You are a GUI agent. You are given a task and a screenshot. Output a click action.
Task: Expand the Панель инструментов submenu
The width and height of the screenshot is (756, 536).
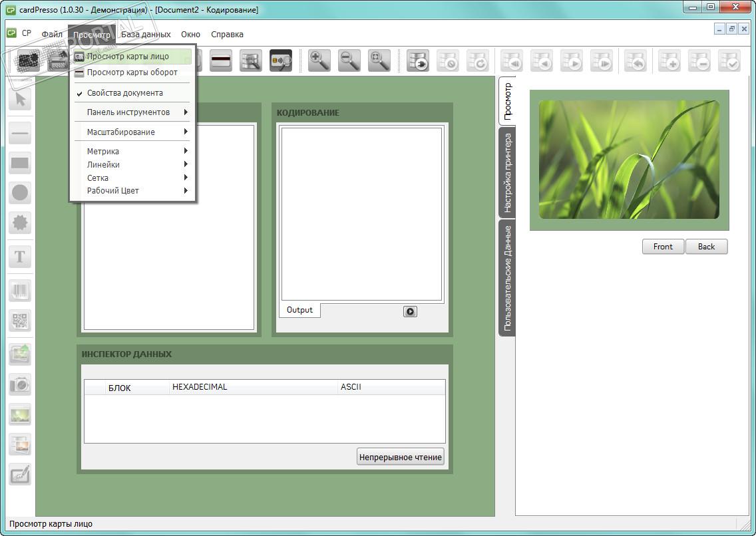pos(132,112)
